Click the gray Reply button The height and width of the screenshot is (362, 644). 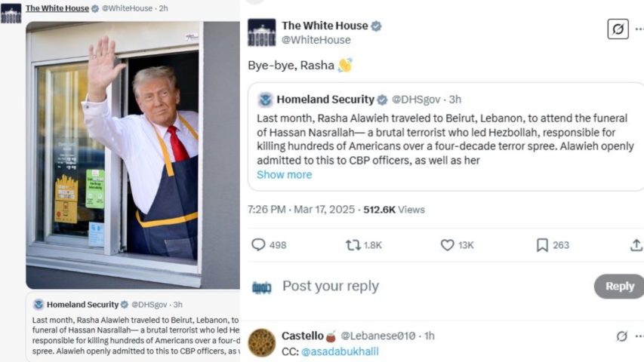click(x=619, y=286)
